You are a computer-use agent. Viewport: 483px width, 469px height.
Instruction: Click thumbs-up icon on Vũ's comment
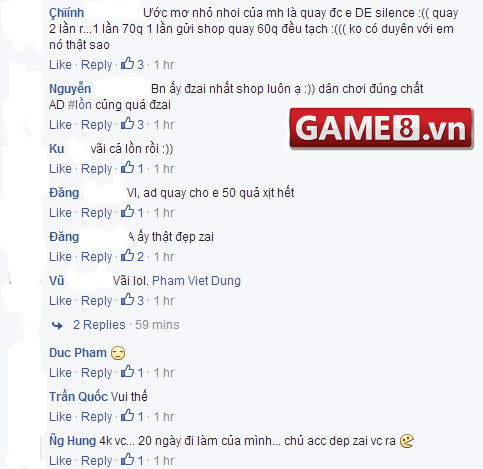127,299
